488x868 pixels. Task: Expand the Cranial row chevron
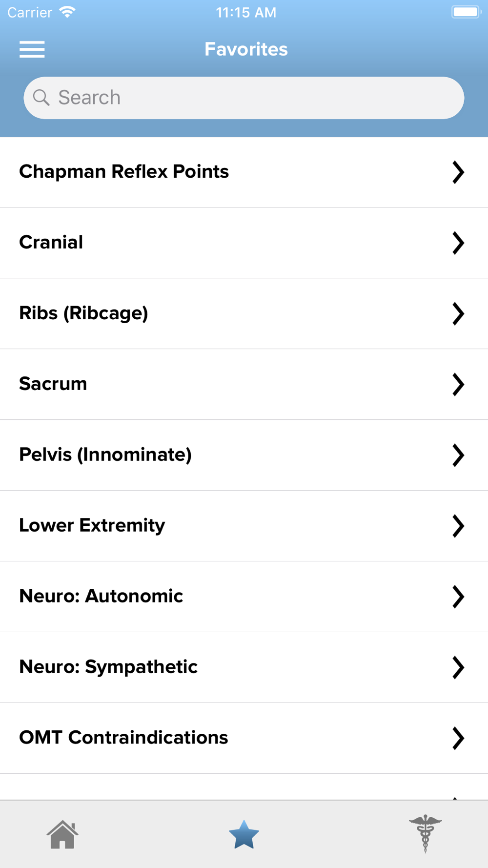tap(458, 243)
